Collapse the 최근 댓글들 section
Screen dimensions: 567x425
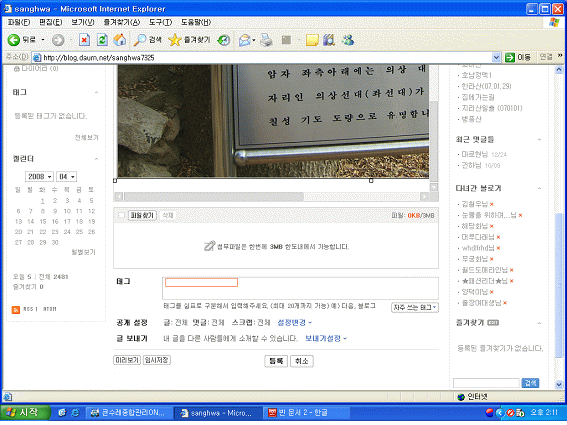[x=539, y=140]
